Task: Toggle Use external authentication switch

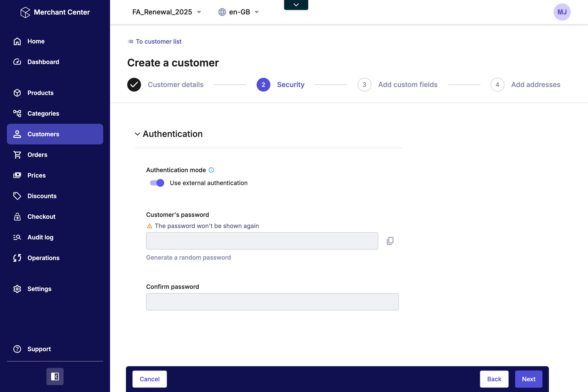Action: 157,183
